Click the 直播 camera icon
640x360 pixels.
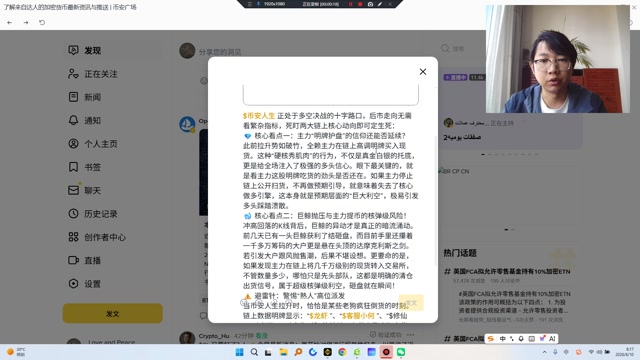pyautogui.click(x=73, y=260)
